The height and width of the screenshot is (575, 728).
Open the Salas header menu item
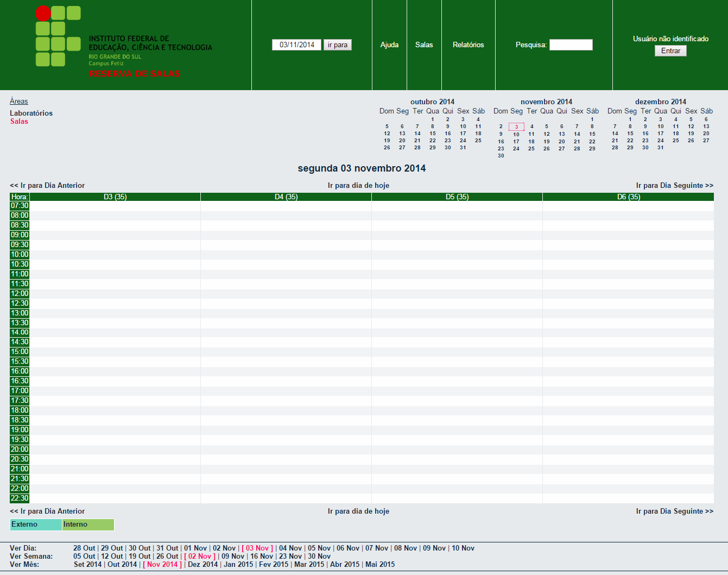(x=424, y=45)
